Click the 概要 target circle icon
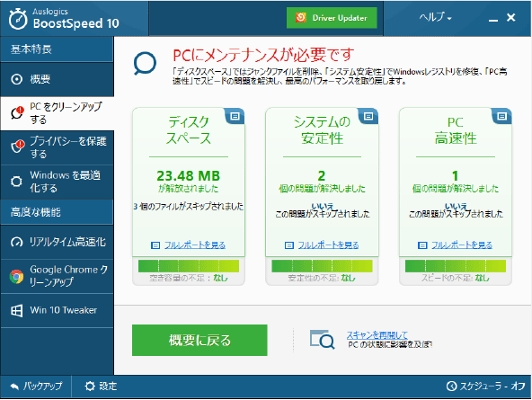 point(16,79)
